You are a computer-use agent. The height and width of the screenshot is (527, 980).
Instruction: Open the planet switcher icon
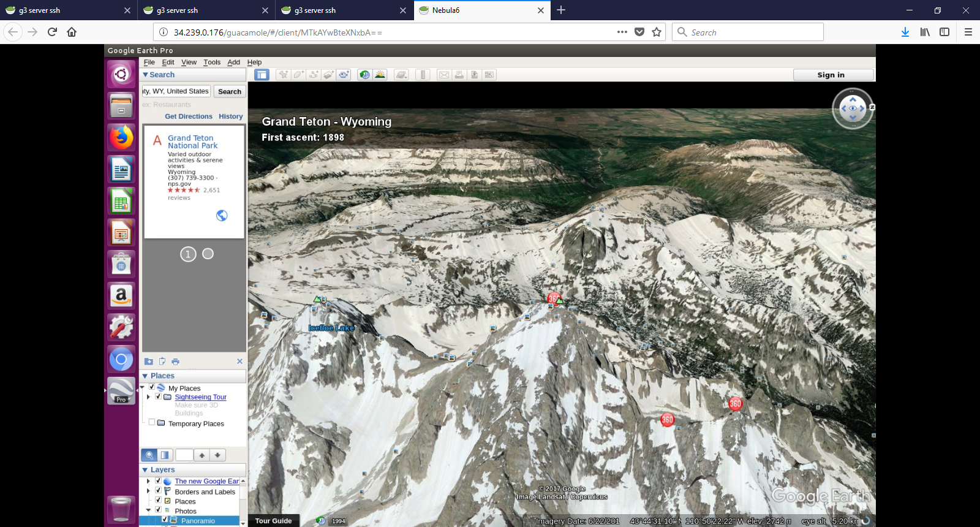coord(401,75)
